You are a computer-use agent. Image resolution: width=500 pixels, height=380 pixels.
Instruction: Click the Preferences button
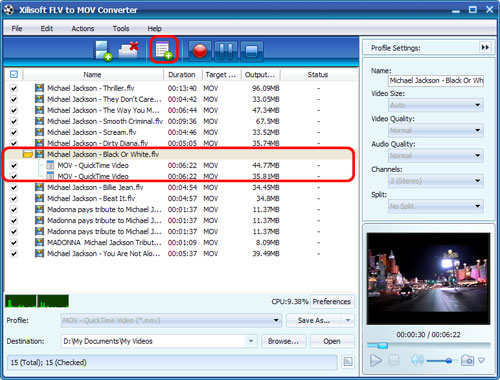(x=332, y=301)
